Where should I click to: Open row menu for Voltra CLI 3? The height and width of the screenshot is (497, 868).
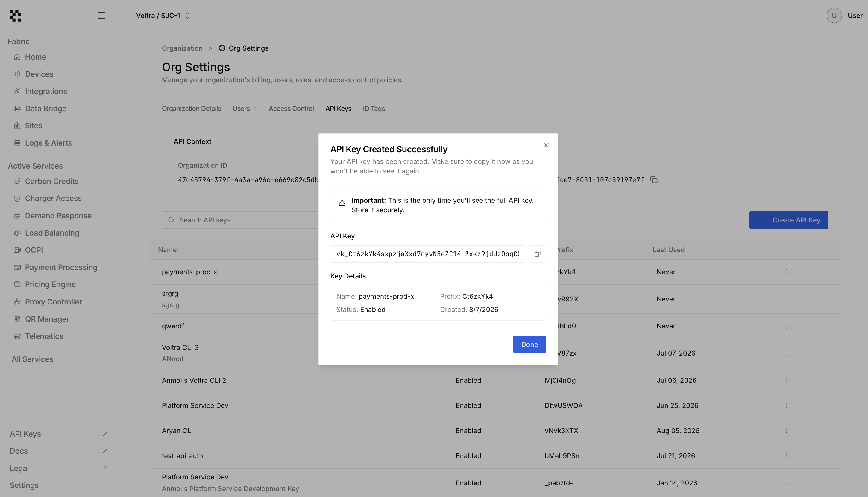pos(786,353)
